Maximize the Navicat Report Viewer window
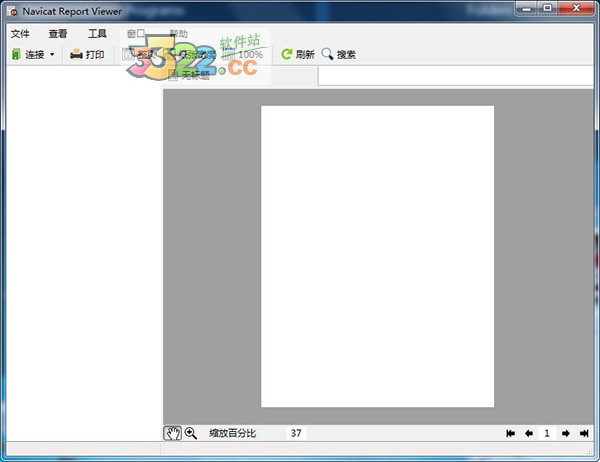 548,8
